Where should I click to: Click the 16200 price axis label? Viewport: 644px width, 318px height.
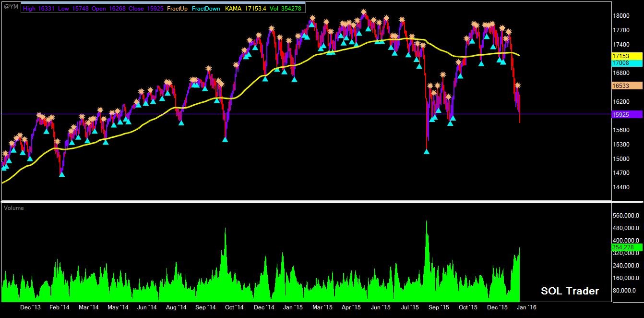[621, 102]
